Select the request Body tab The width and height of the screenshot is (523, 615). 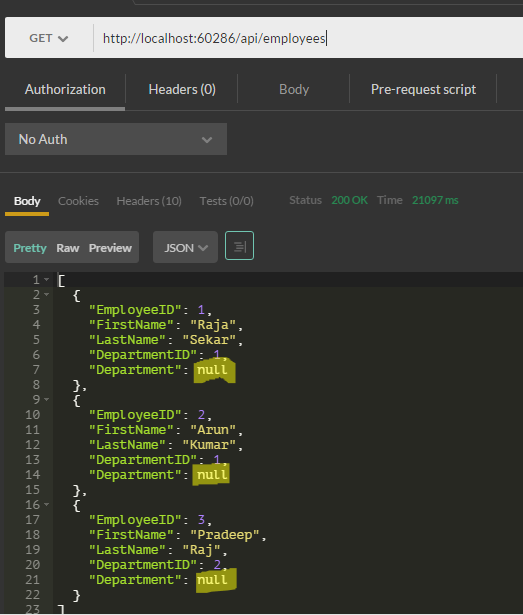click(x=294, y=89)
